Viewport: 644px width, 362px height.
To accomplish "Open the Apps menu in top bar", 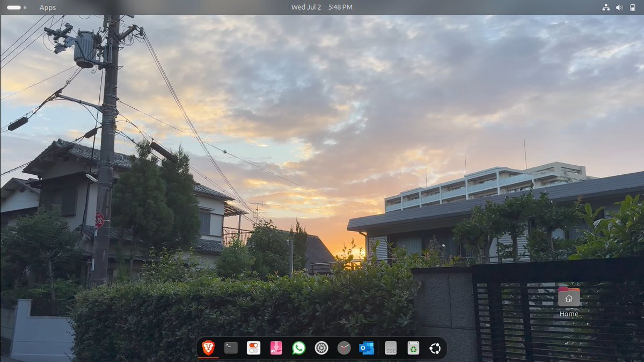I will pos(47,8).
